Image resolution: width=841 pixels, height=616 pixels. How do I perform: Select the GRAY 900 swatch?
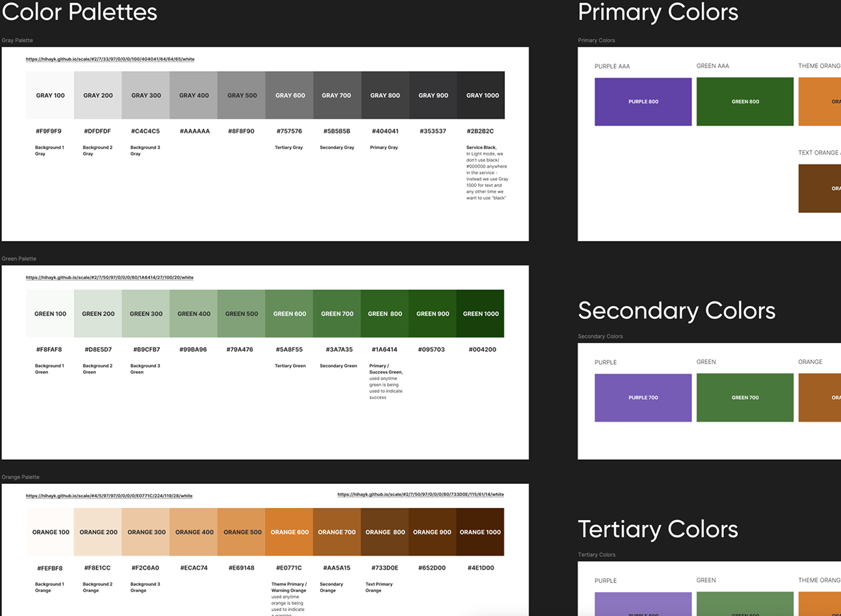[433, 95]
